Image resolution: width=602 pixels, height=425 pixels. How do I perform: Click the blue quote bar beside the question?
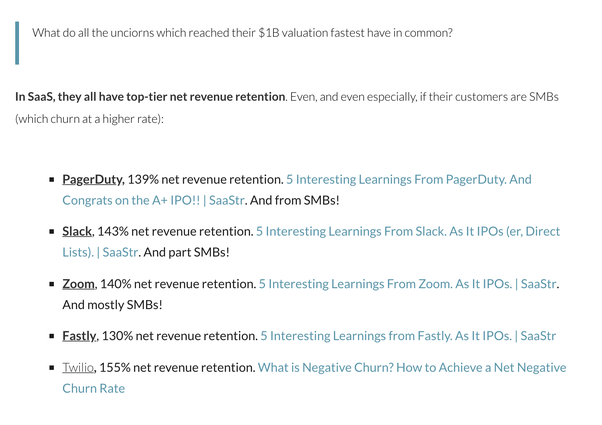16,40
